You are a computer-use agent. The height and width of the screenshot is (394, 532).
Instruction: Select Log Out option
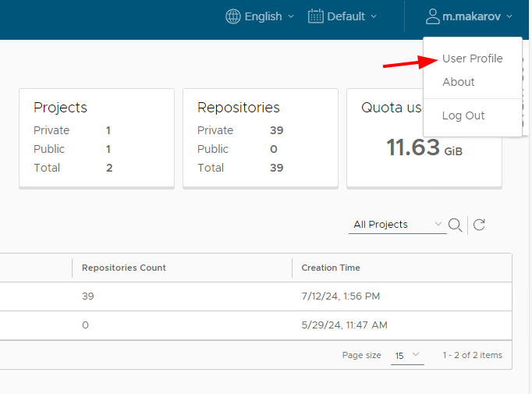point(463,115)
